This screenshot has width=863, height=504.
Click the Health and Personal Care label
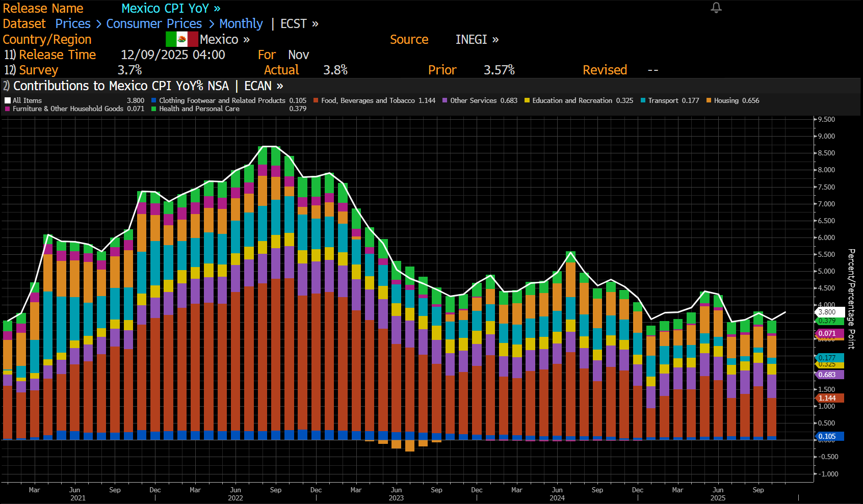click(x=199, y=109)
